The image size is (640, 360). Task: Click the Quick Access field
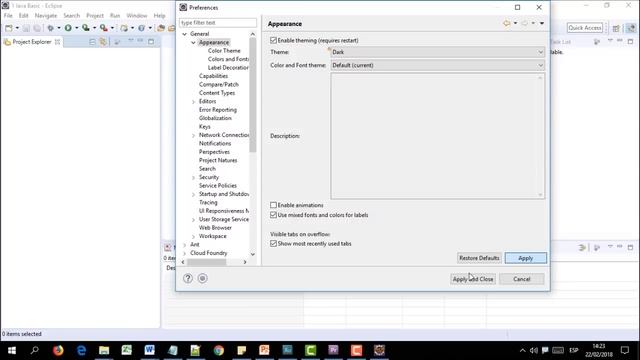(585, 28)
